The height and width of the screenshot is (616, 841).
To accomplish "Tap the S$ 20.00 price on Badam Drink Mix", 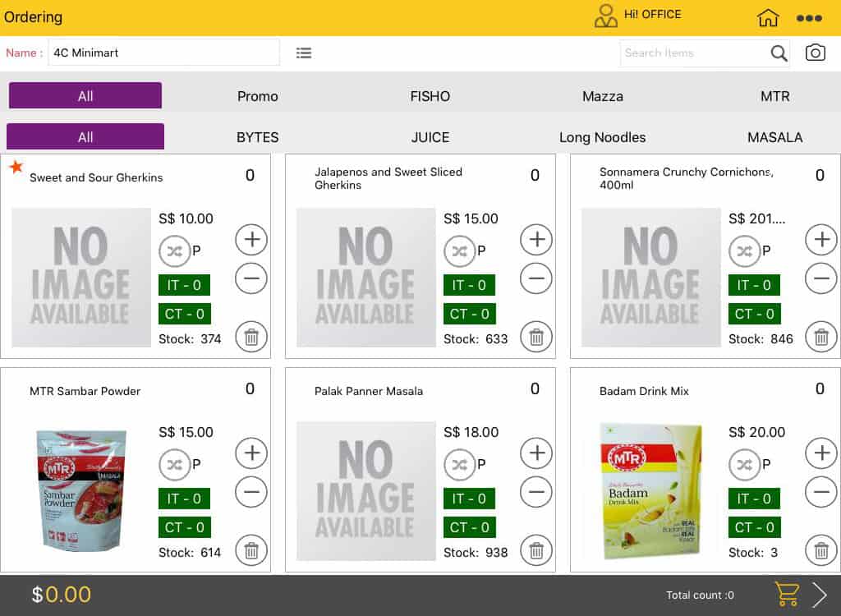I will click(x=756, y=432).
